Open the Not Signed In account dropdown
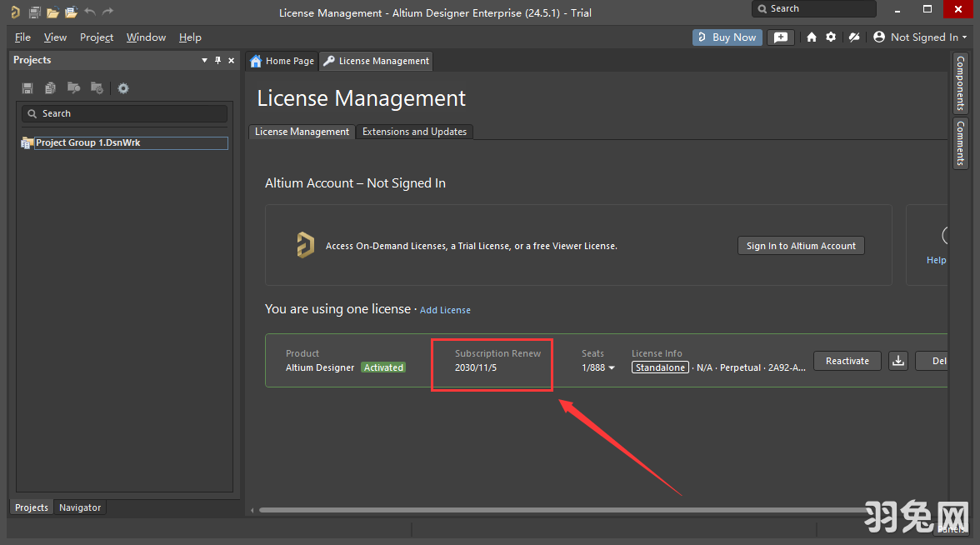 [x=920, y=37]
